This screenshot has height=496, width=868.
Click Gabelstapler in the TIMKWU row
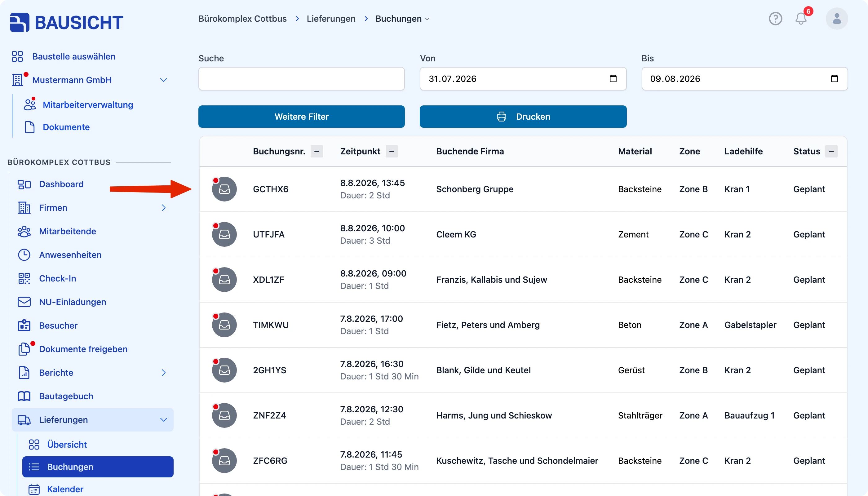(750, 325)
